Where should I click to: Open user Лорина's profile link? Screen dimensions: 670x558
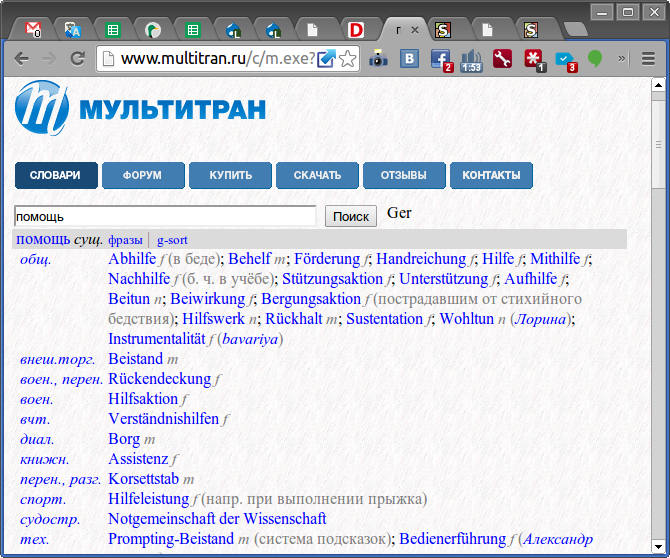tap(541, 319)
